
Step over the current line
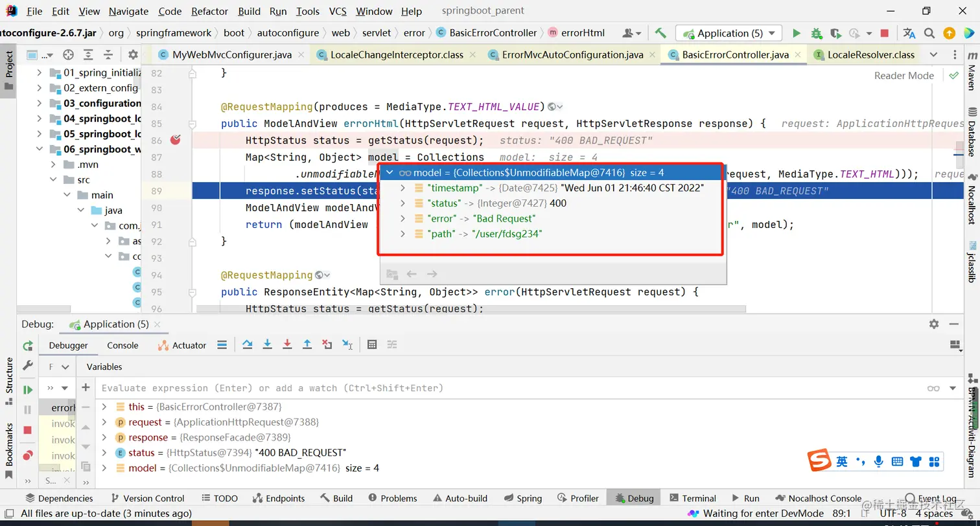coord(247,345)
